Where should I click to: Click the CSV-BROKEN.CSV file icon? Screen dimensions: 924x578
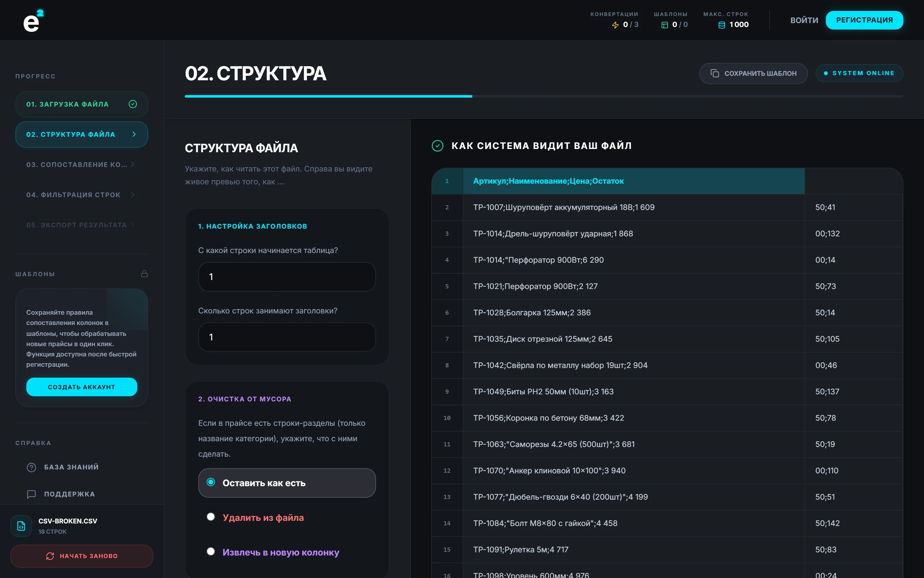coord(21,526)
